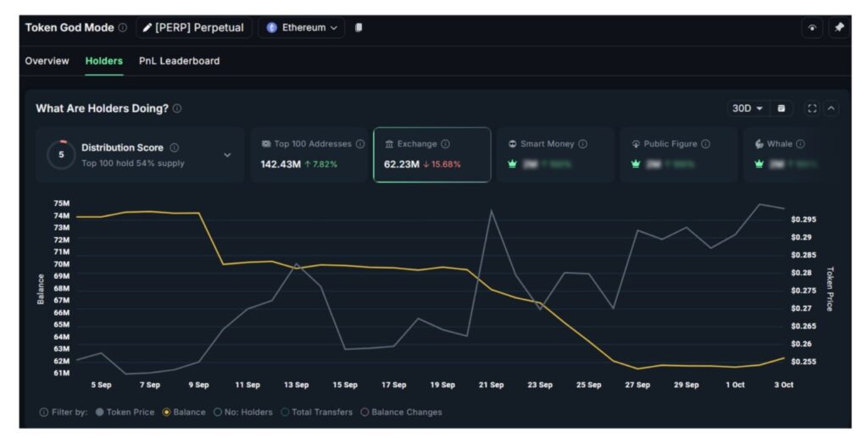Click the copy token address icon
Viewport: 868px width, 438px height.
(359, 28)
